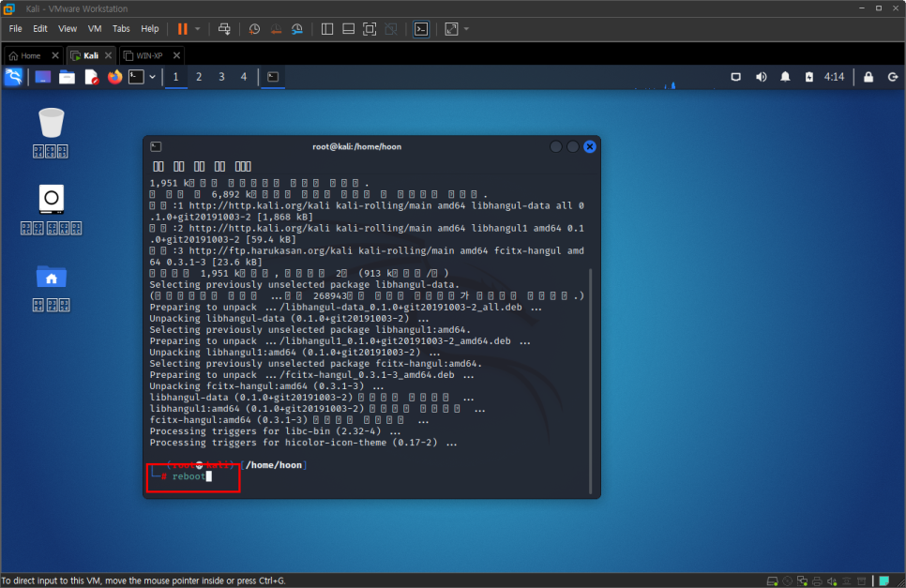The height and width of the screenshot is (588, 906).
Task: Click the CD/DVD status icon in VMware
Action: [x=787, y=581]
